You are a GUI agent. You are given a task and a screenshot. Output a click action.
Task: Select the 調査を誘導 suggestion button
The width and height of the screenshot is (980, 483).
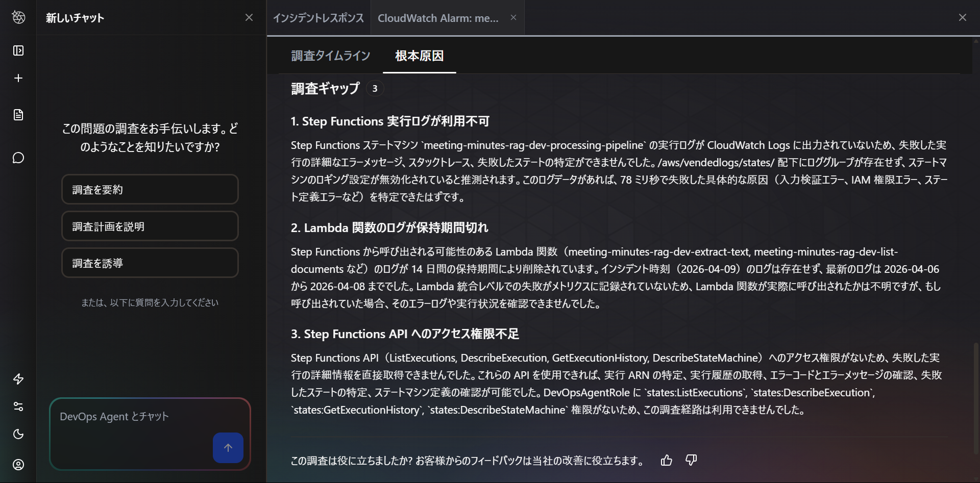click(150, 263)
